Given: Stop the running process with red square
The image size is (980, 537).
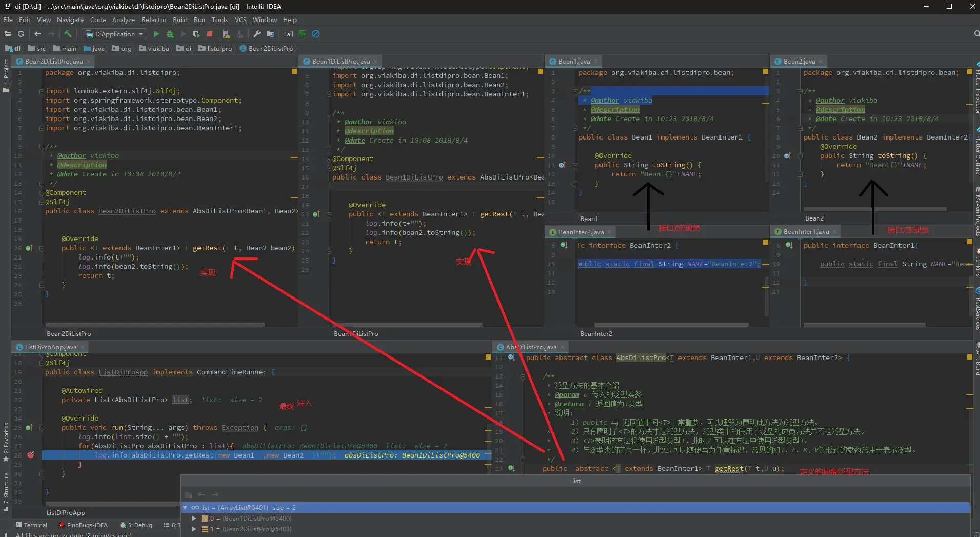Looking at the screenshot, I should [x=210, y=34].
